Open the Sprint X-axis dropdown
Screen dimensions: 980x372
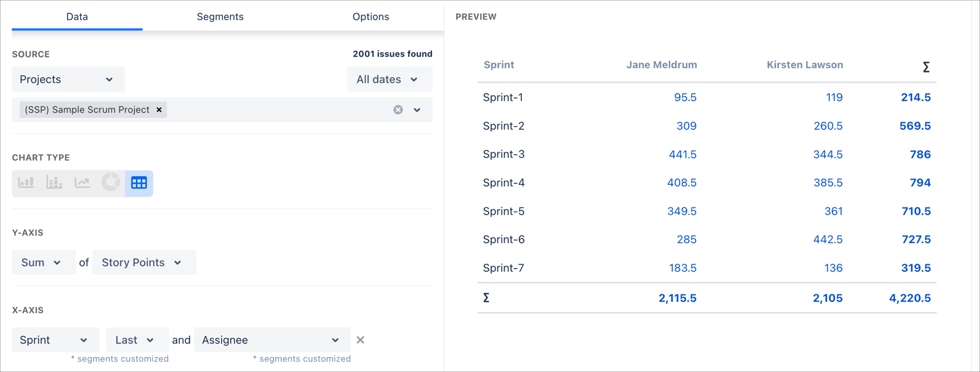click(x=55, y=340)
